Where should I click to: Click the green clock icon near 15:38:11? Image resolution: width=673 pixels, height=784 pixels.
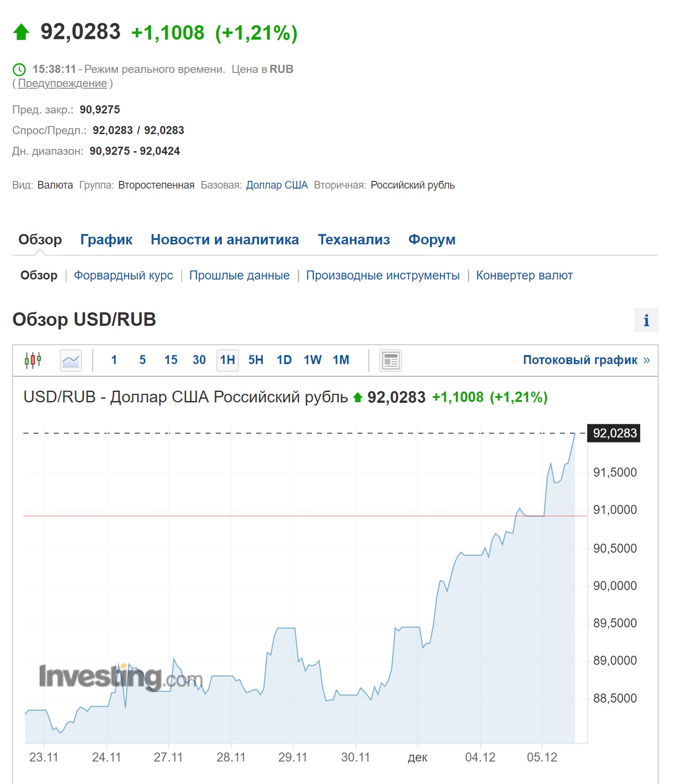(x=19, y=69)
